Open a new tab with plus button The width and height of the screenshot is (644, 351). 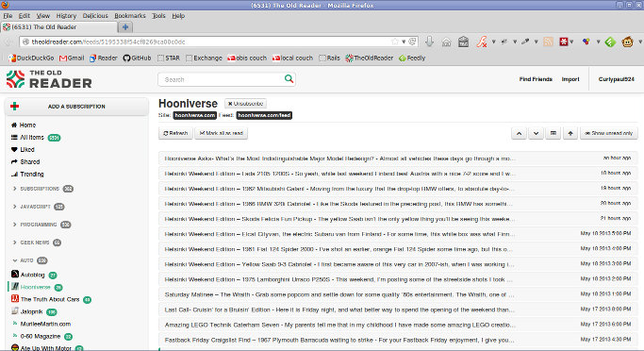(125, 27)
